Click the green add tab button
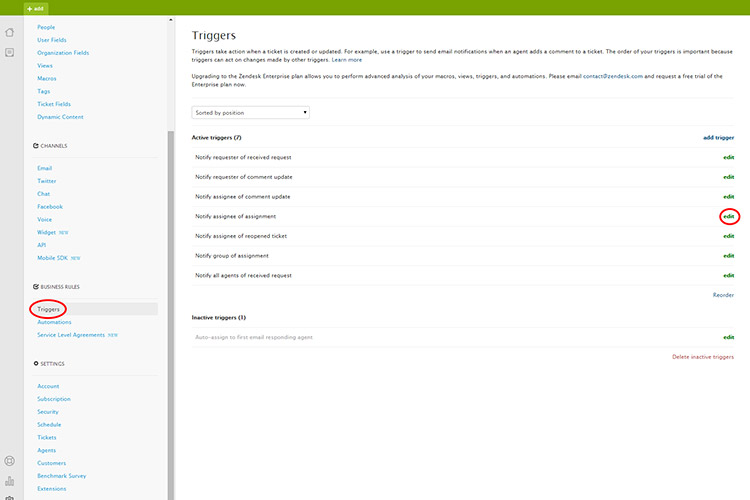This screenshot has height=500, width=750. [36, 7]
